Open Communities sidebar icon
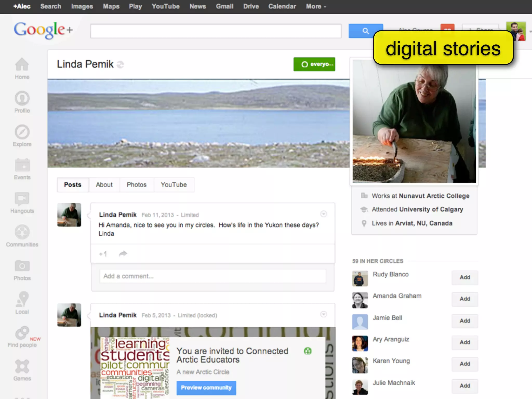 click(22, 232)
